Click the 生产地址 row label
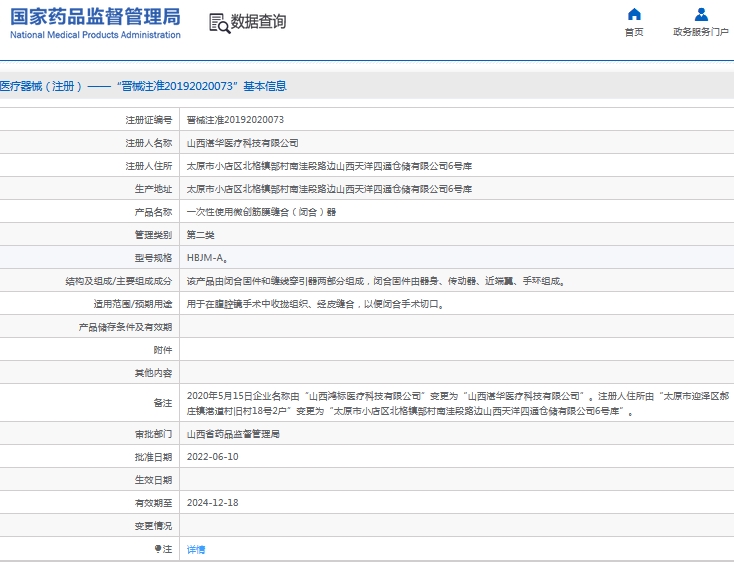This screenshot has height=562, width=734. pos(153,189)
